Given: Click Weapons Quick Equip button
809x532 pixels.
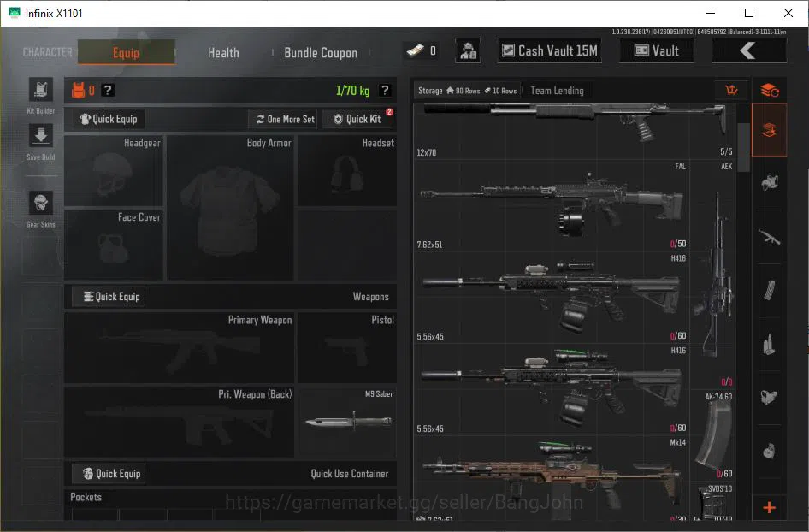Looking at the screenshot, I should (x=109, y=297).
